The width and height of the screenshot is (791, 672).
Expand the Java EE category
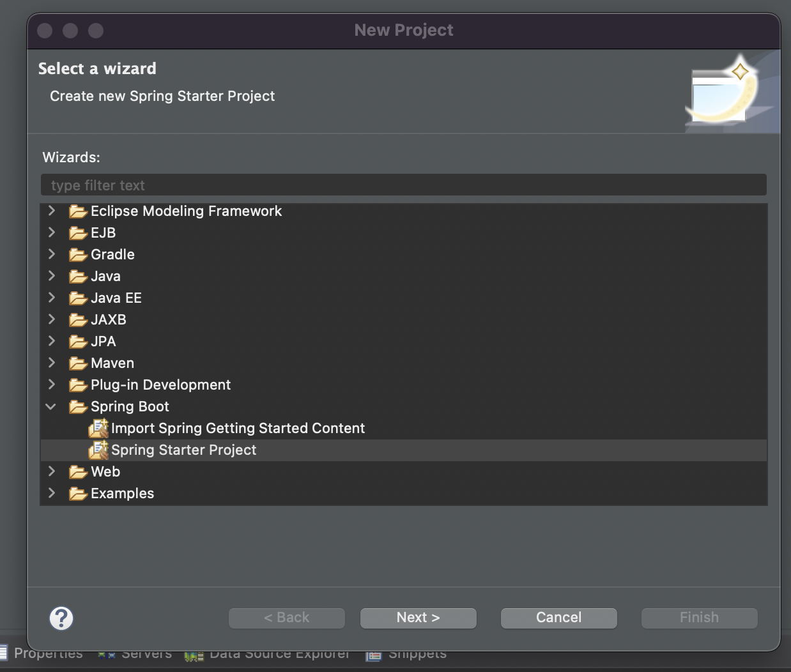click(x=52, y=297)
